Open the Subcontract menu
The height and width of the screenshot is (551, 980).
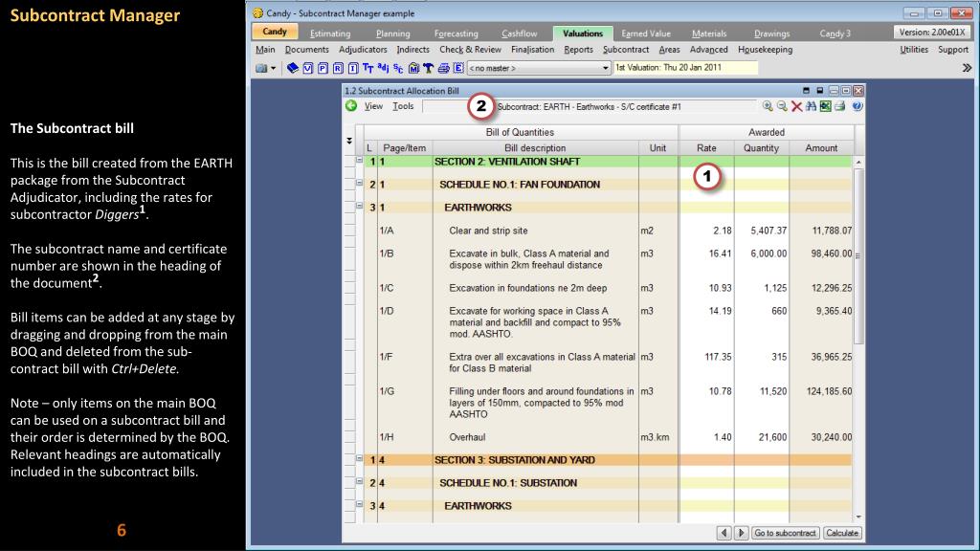click(x=626, y=50)
